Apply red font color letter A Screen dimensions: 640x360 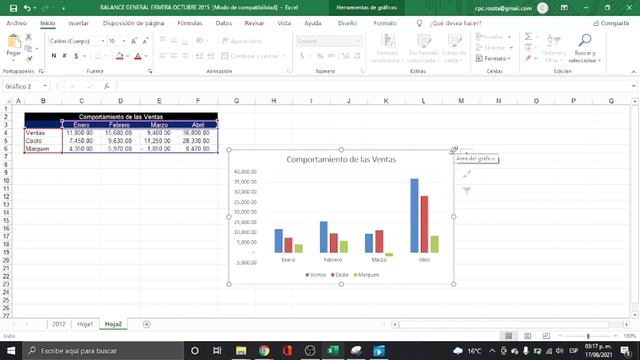(138, 56)
